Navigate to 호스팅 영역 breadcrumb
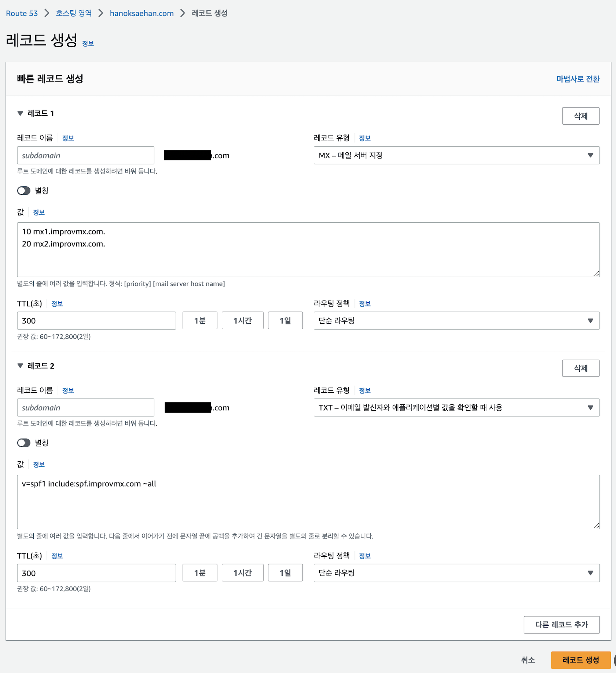616x673 pixels. click(x=74, y=13)
